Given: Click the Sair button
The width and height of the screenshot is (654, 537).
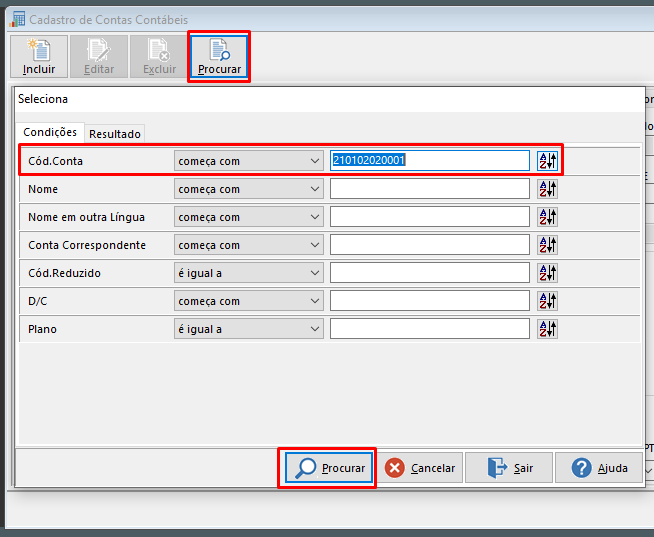Looking at the screenshot, I should (509, 468).
